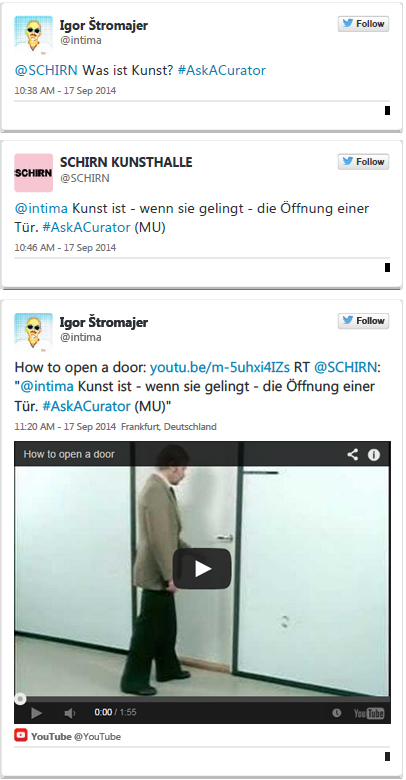Screen dimensions: 406x780
Task: Click Follow button in the third tweet
Action: click(363, 321)
